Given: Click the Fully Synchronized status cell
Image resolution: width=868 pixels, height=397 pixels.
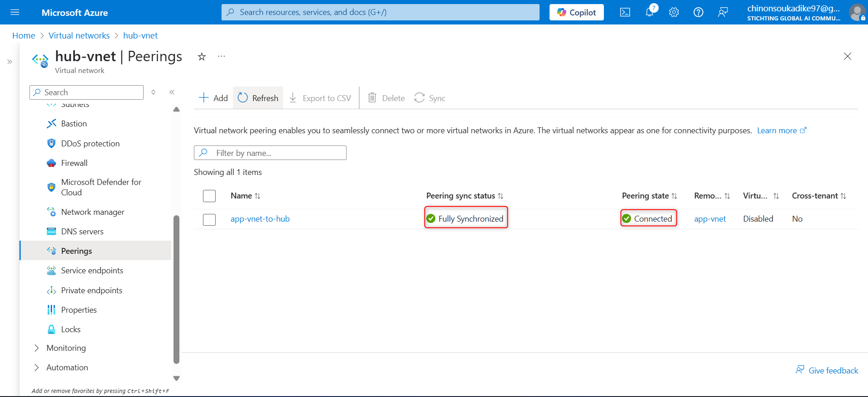Looking at the screenshot, I should click(466, 219).
